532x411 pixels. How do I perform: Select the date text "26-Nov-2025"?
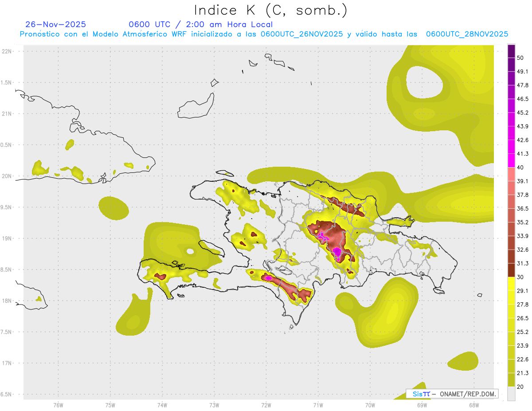pos(56,24)
